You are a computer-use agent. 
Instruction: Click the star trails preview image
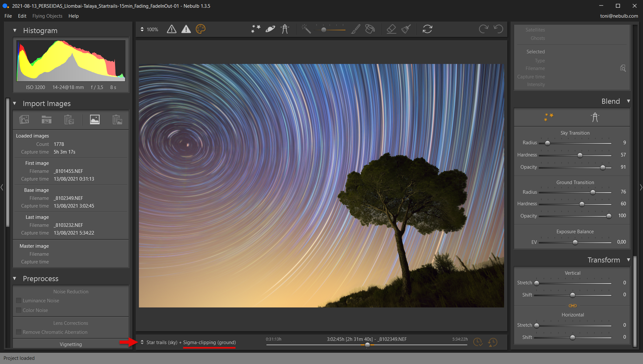point(321,185)
